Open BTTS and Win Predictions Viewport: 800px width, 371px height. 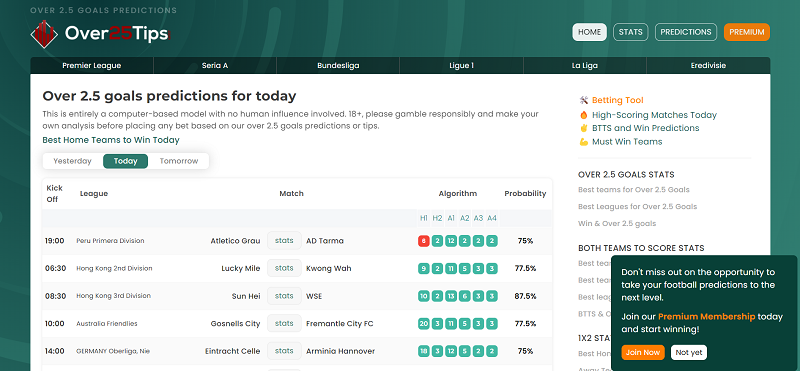coord(645,128)
